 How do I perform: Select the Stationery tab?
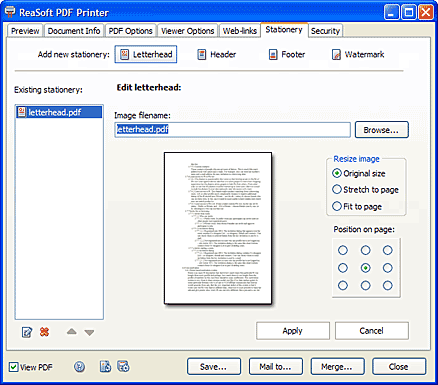[x=284, y=30]
